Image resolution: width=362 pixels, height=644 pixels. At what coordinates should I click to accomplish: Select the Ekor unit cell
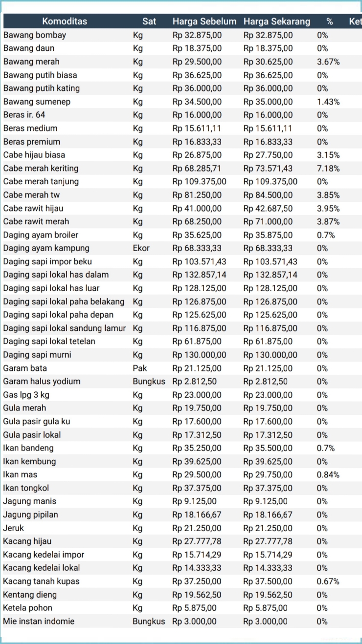coord(141,248)
